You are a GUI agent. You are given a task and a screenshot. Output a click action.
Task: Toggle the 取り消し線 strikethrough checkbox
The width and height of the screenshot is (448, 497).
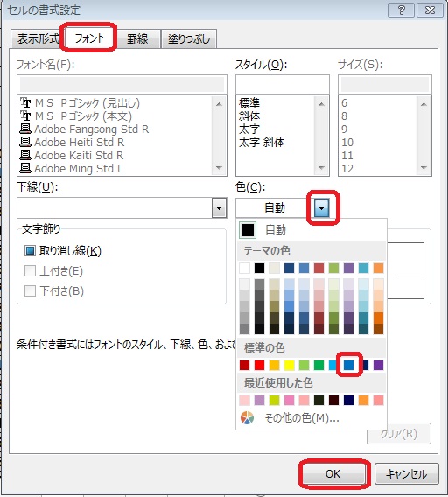tap(30, 251)
